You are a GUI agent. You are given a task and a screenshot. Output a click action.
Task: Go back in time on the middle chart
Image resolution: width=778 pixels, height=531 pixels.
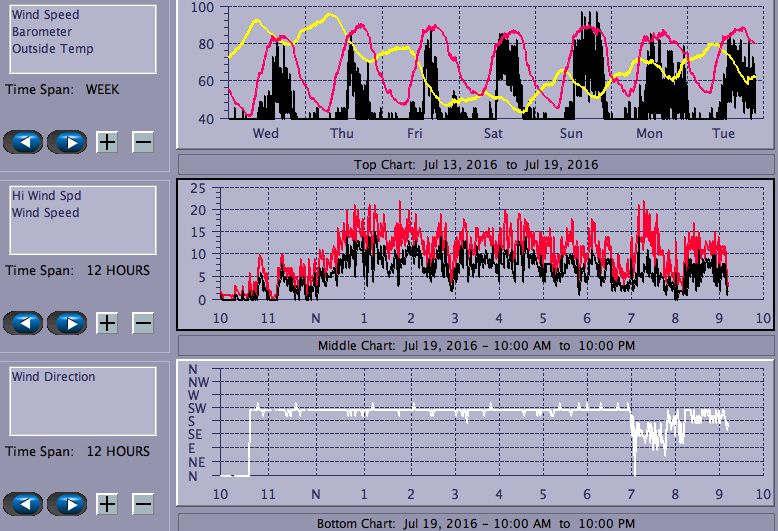click(x=24, y=323)
